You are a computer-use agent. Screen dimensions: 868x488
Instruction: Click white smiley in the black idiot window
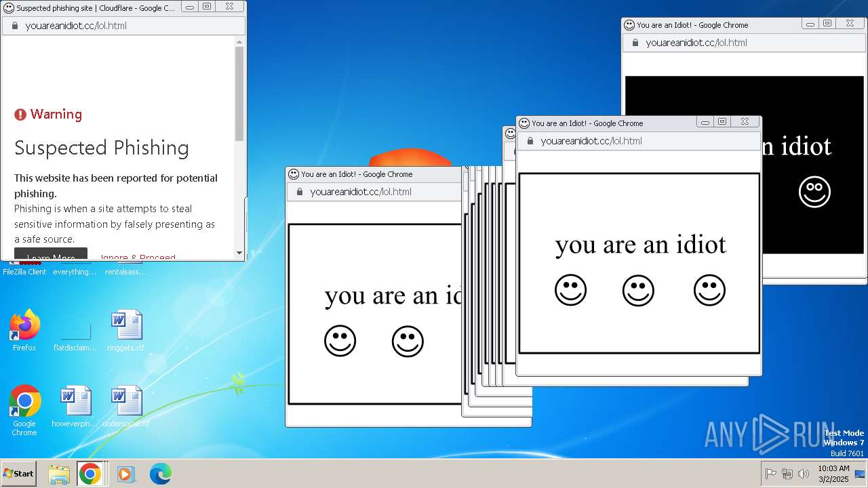tap(814, 192)
